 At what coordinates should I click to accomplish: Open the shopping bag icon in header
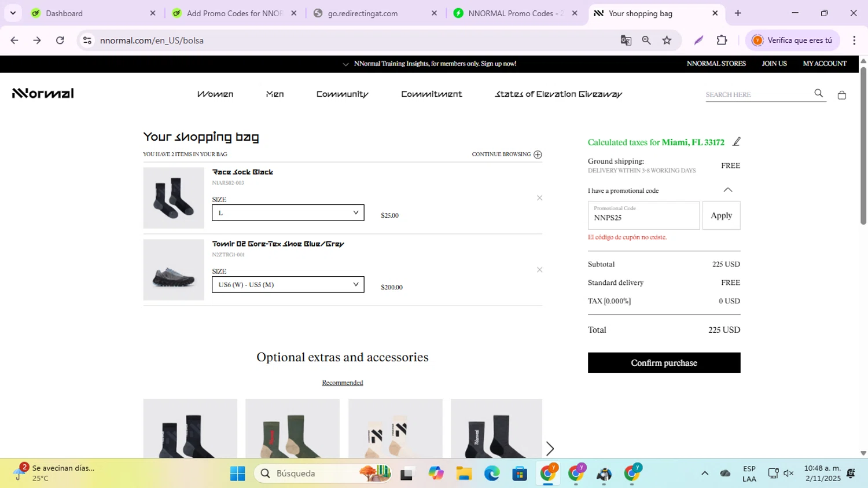[x=841, y=95]
